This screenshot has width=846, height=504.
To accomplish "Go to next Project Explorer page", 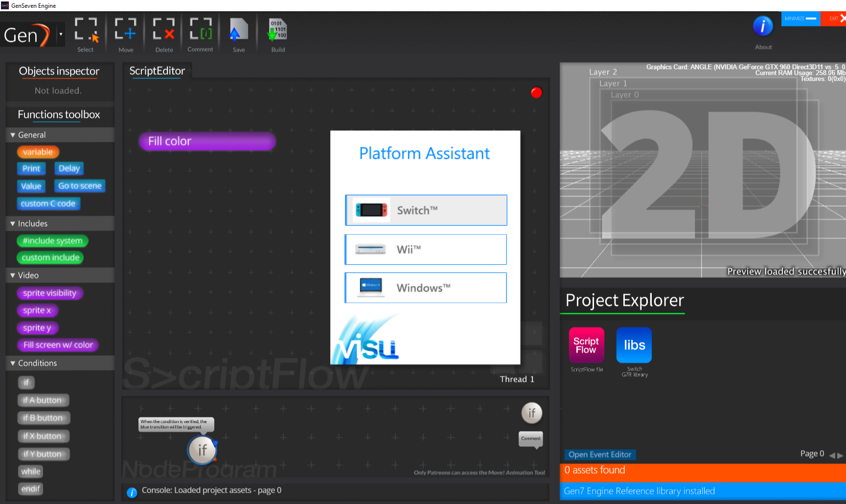I will (x=840, y=455).
